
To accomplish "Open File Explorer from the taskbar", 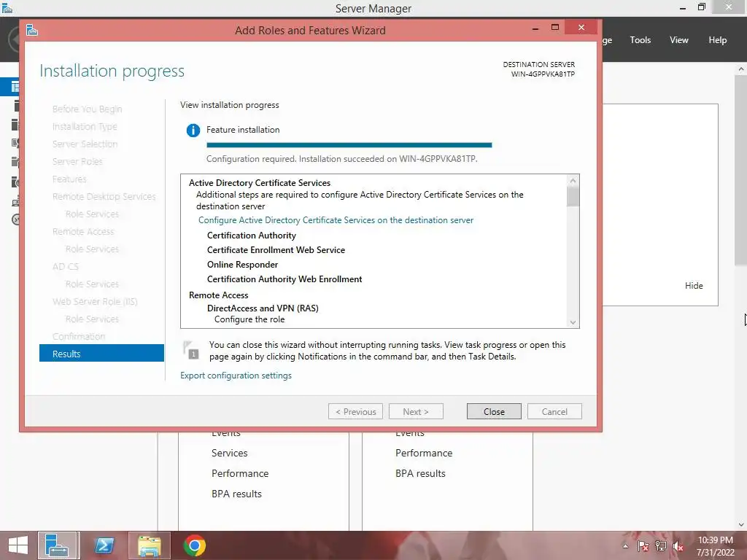I will (149, 545).
